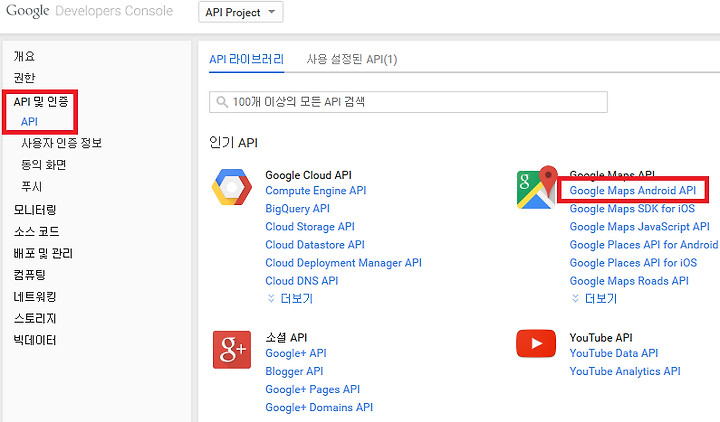Image resolution: width=720 pixels, height=422 pixels.
Task: Click the magnifier icon in the API search box
Action: (x=222, y=102)
